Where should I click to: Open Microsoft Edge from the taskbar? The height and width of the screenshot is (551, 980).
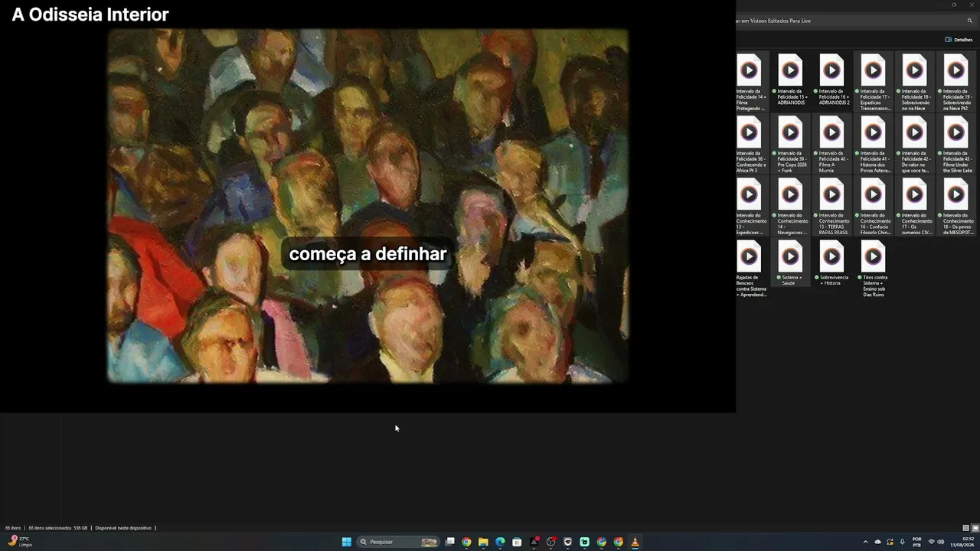click(x=500, y=542)
